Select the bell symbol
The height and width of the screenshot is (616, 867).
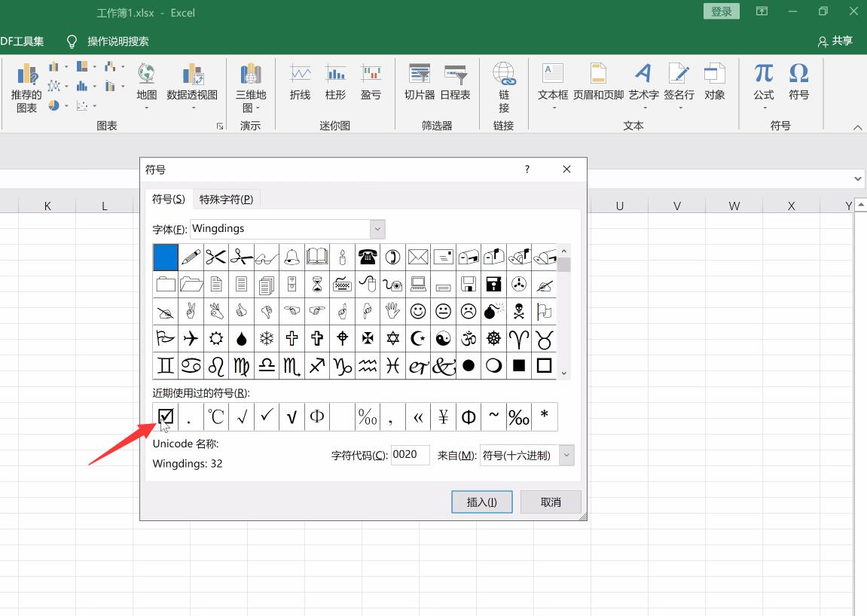[292, 257]
